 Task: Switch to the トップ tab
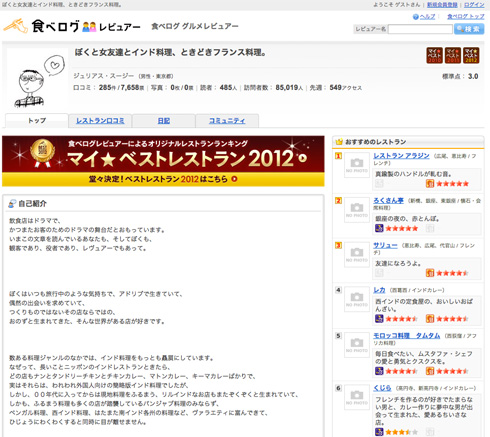(x=37, y=121)
